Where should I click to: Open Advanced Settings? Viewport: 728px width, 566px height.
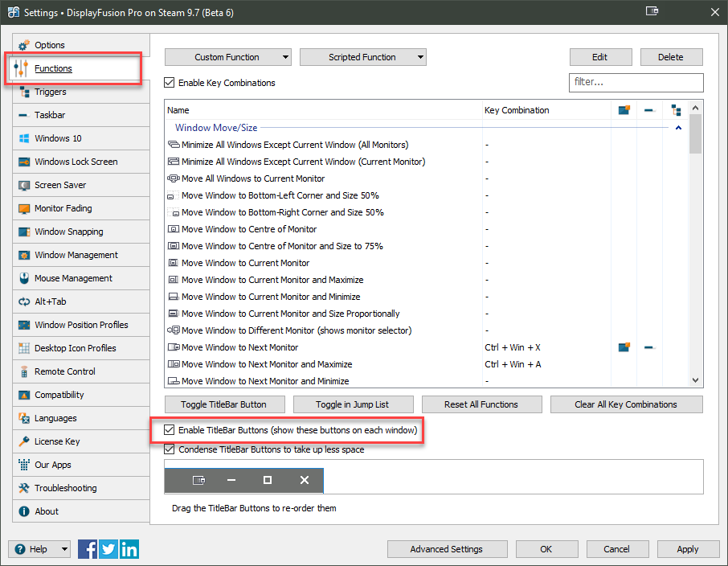[x=446, y=549]
